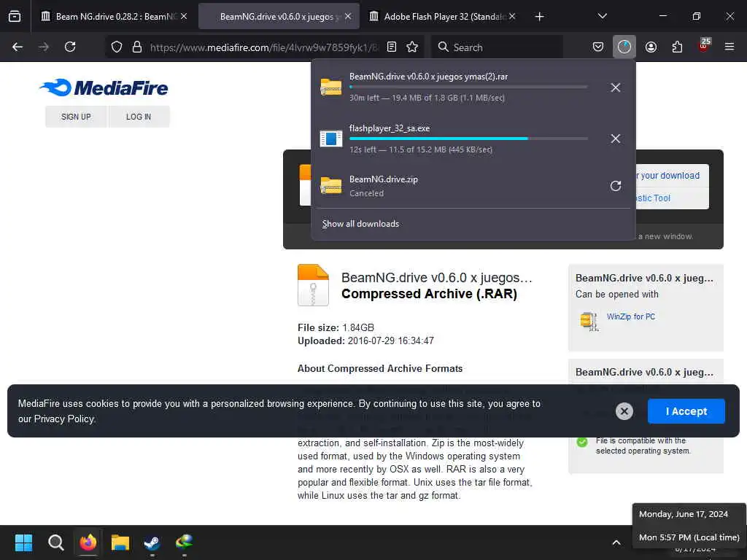Close the Beam NG.drive 0.28.2 tab
This screenshot has width=747, height=560.
pyautogui.click(x=184, y=16)
